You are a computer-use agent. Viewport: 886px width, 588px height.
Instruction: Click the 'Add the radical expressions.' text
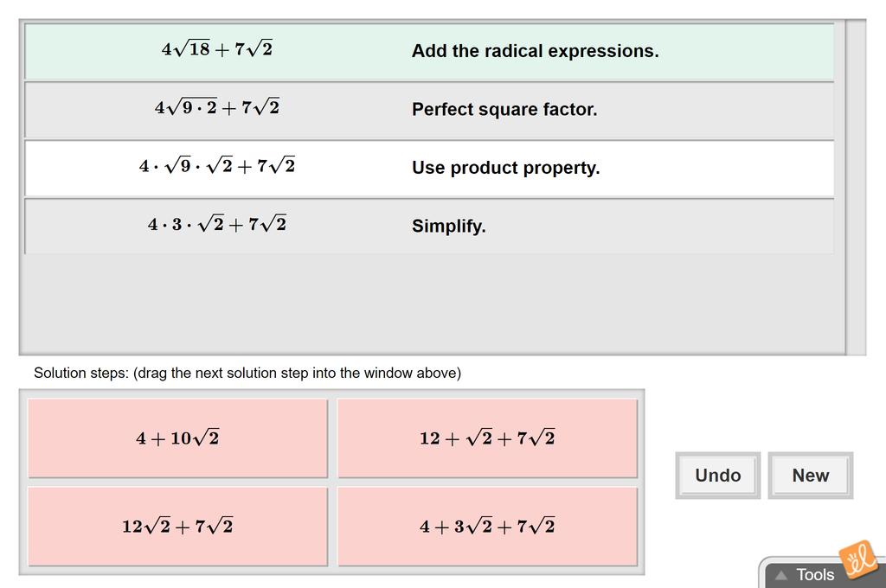click(x=535, y=51)
